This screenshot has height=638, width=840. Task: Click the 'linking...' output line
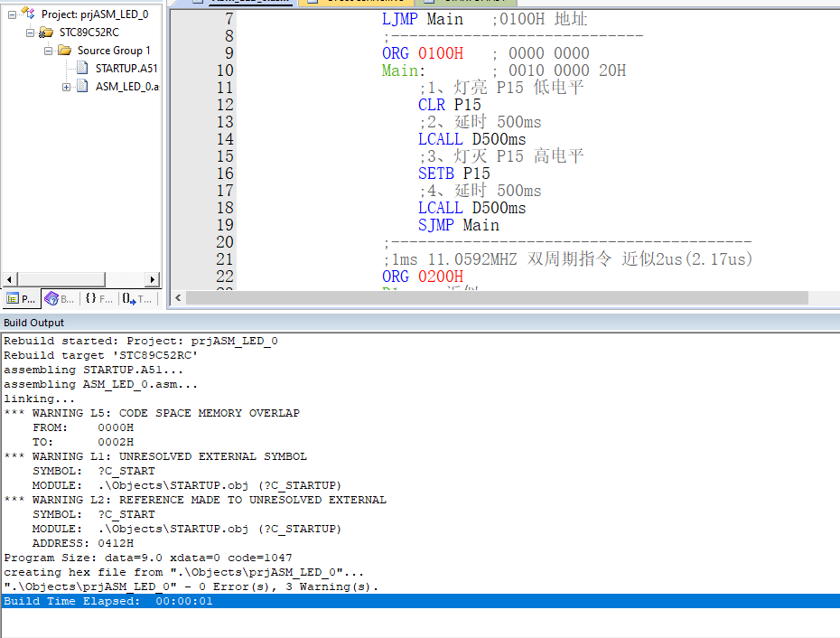coord(39,399)
